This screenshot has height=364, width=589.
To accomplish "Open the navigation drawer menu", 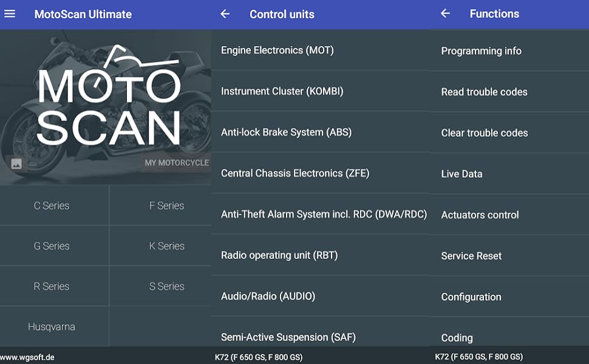I will click(x=10, y=14).
